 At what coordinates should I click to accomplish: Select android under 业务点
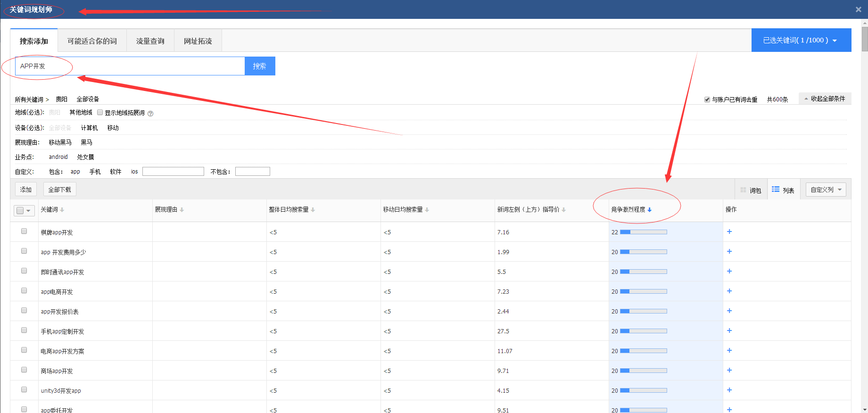[58, 157]
